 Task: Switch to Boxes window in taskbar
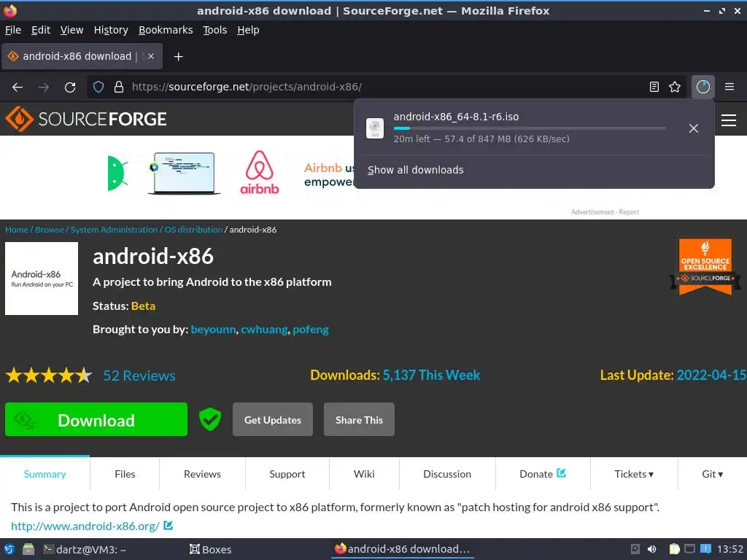pyautogui.click(x=210, y=549)
